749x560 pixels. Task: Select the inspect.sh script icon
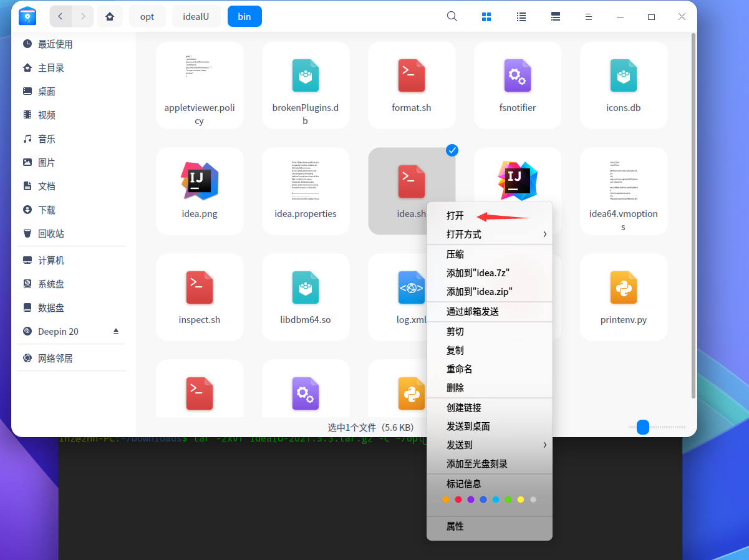(x=200, y=287)
